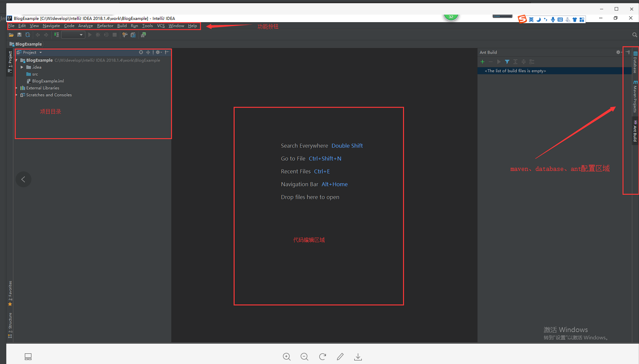Open Ant Build gear settings menu
Screen dimensions: 639x364
pyautogui.click(x=619, y=52)
